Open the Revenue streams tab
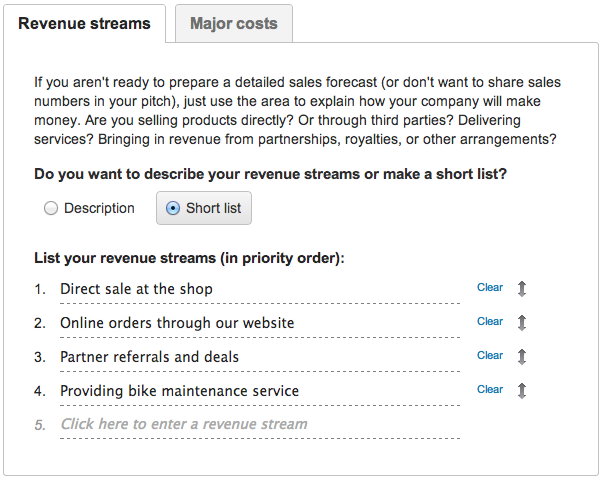This screenshot has width=602, height=481. point(84,23)
